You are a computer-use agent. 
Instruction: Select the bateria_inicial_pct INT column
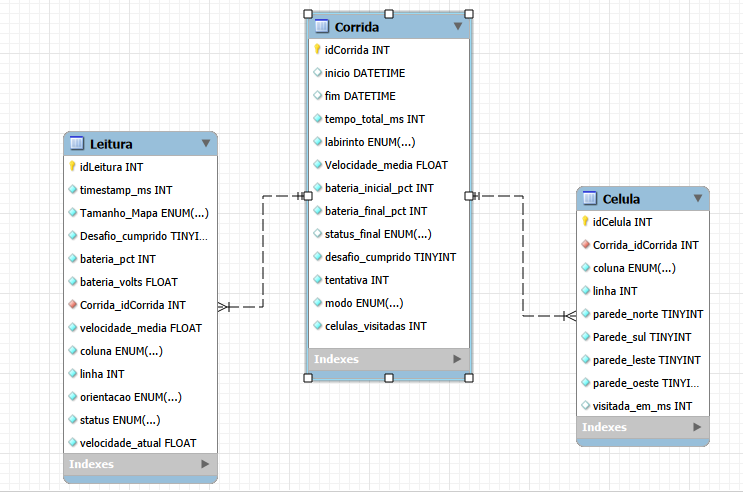tap(379, 188)
